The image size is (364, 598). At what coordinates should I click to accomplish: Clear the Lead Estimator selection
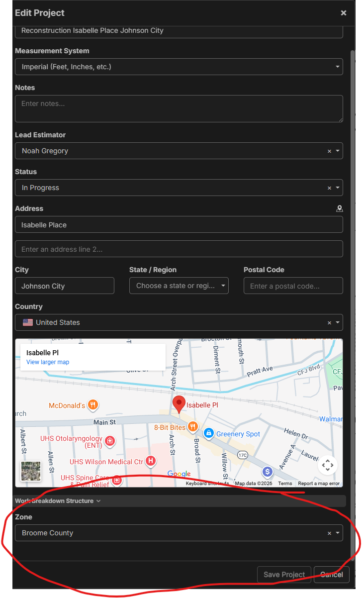[329, 151]
